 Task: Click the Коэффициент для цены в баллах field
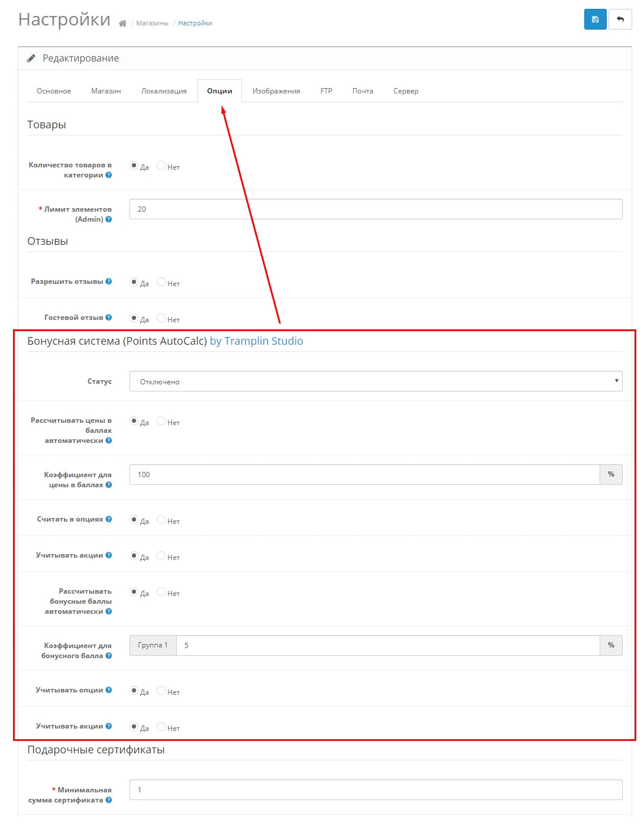(x=364, y=475)
